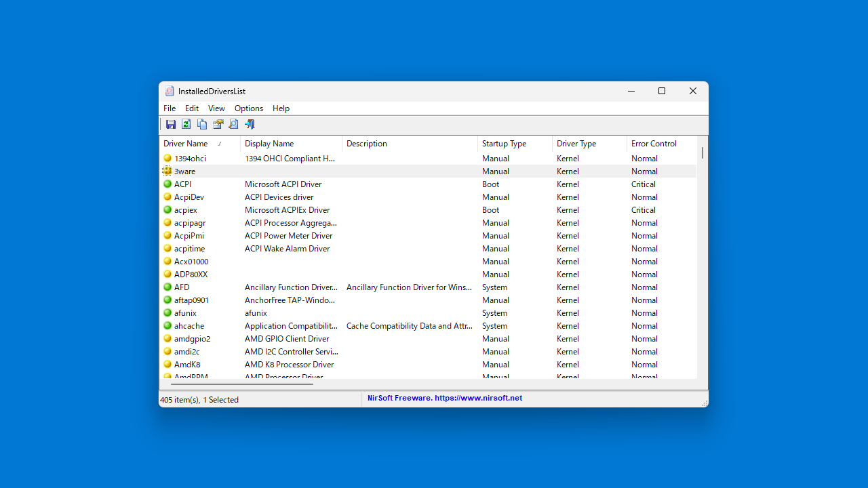Click the 'AnchorFree TAP-Windo...' display name cell
This screenshot has height=488, width=868.
290,300
